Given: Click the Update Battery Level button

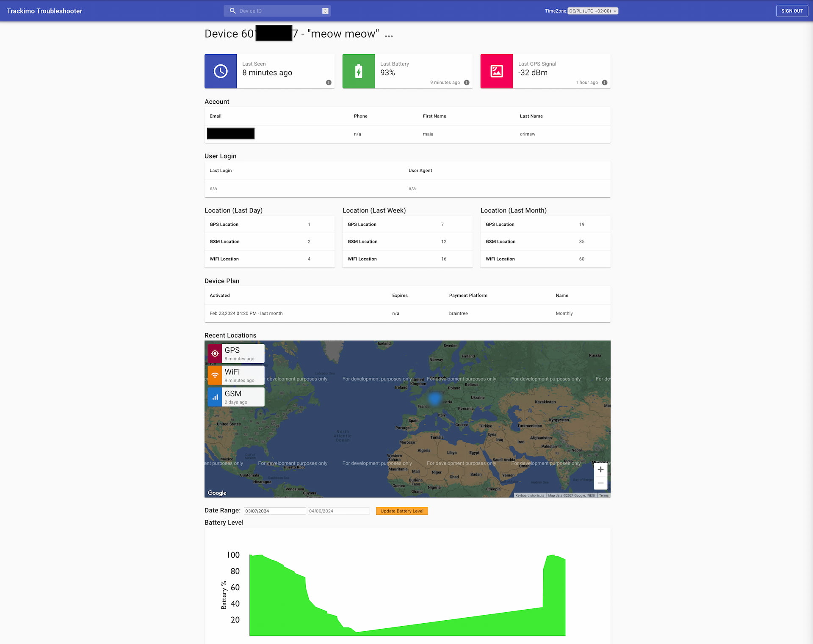Looking at the screenshot, I should pyautogui.click(x=401, y=511).
